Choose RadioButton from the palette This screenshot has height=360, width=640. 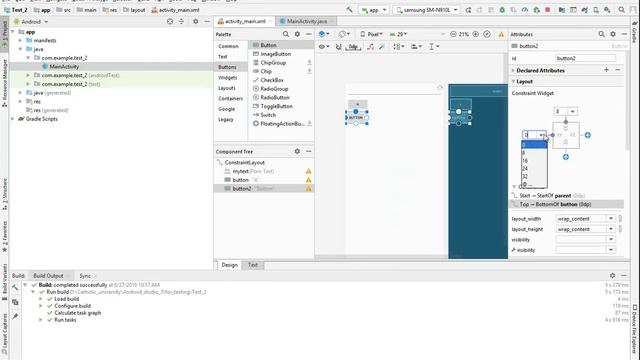point(275,98)
